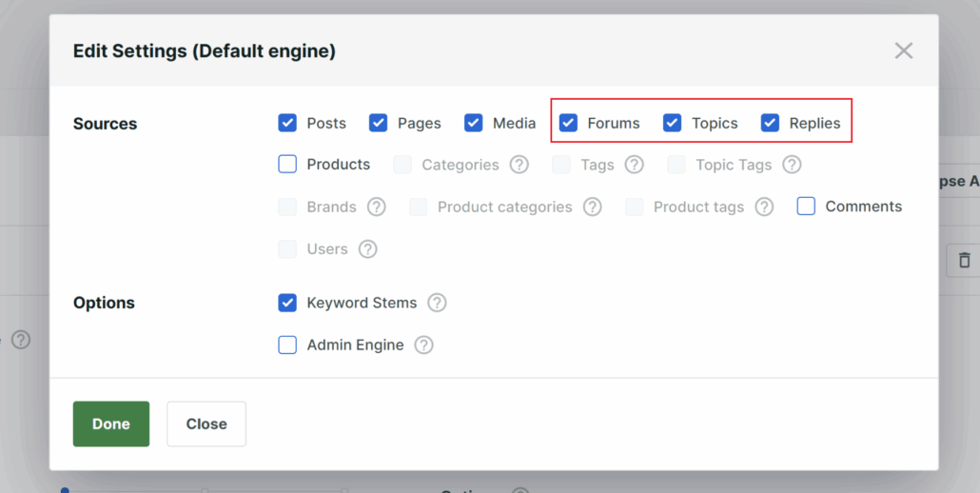Uncheck the Pages source checkbox
Screen dimensions: 980x493
tap(378, 123)
